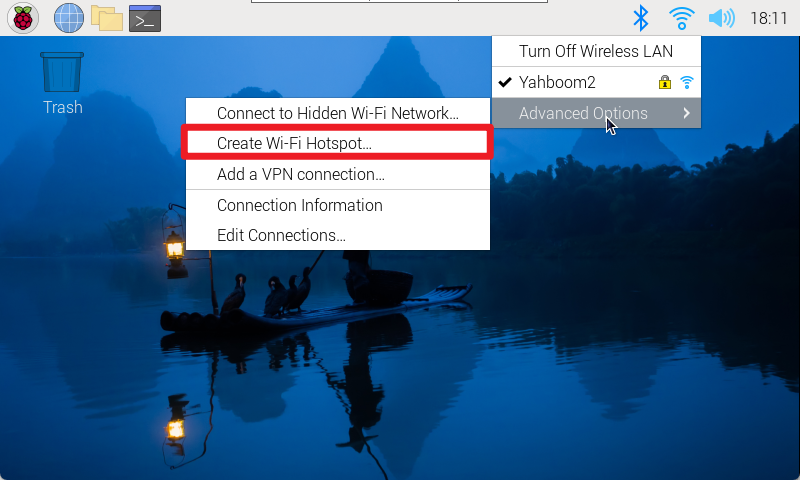
Task: Open the Raspberry Pi main menu
Action: [x=23, y=18]
